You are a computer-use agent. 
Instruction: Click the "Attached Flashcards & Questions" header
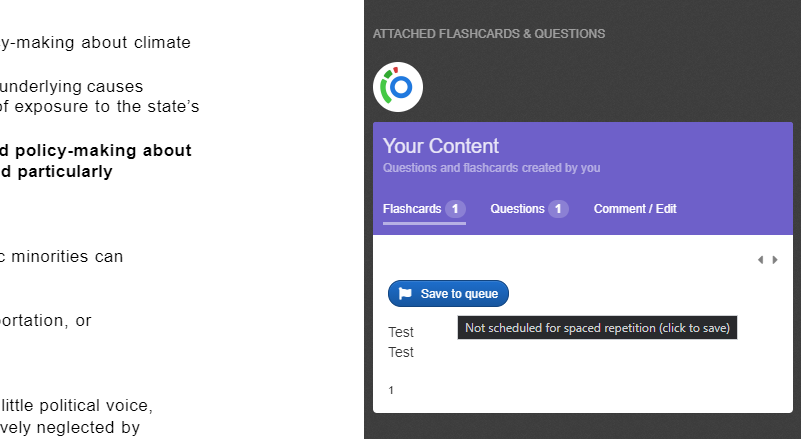coord(489,34)
